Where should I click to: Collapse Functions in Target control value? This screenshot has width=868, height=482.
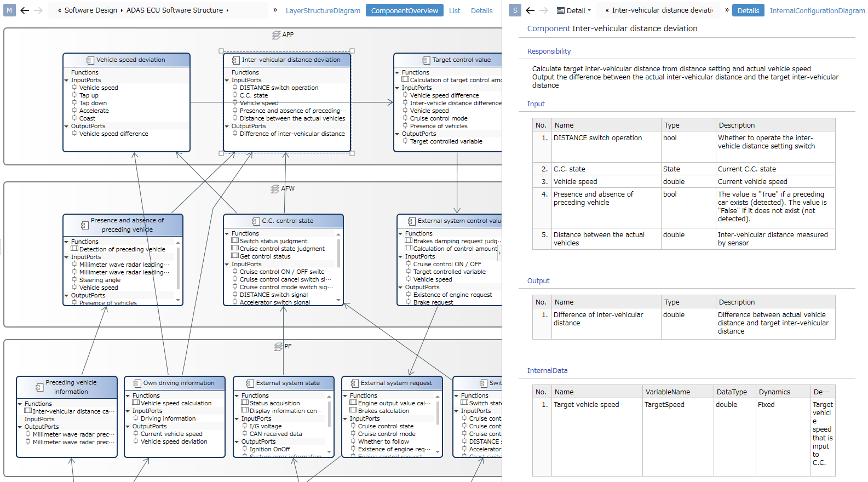(397, 72)
